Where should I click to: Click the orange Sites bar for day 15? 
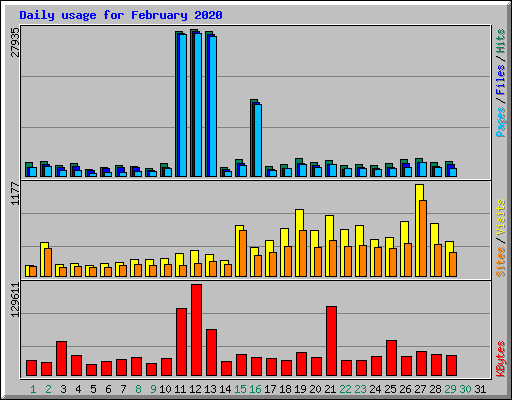coord(243,253)
